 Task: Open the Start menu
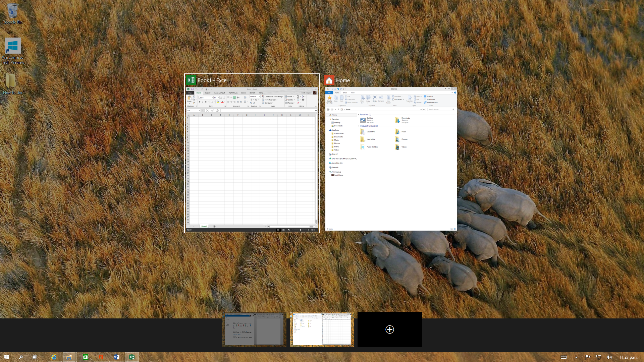(x=6, y=357)
